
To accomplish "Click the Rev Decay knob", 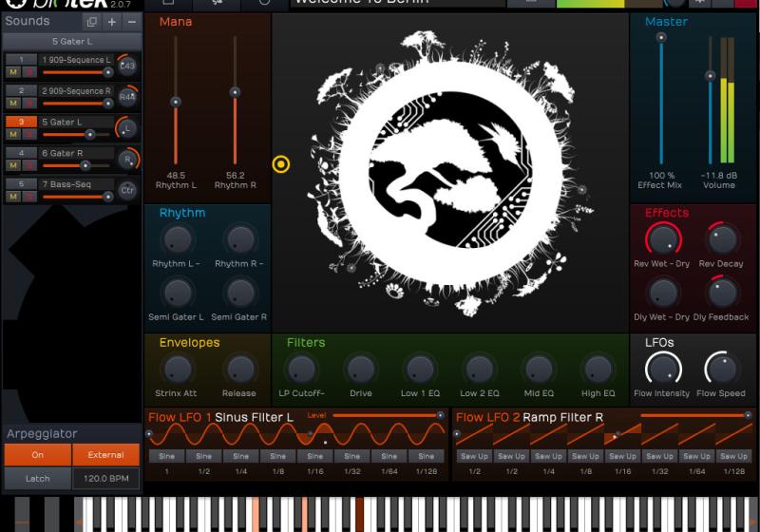I will pyautogui.click(x=722, y=238).
